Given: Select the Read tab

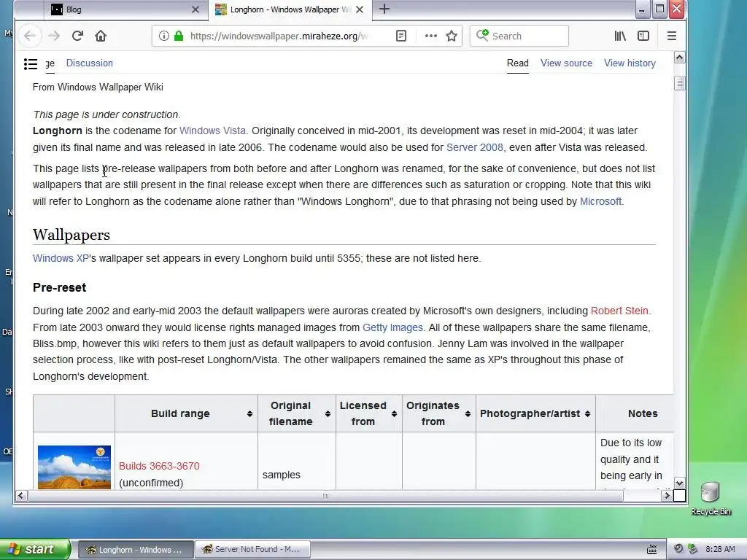Looking at the screenshot, I should pyautogui.click(x=517, y=63).
